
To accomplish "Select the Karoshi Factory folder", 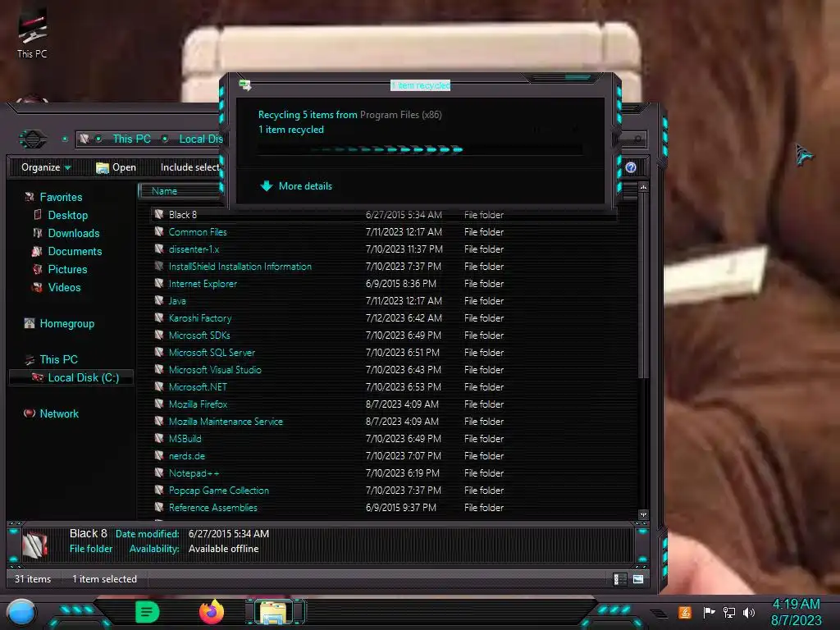I will (x=200, y=317).
